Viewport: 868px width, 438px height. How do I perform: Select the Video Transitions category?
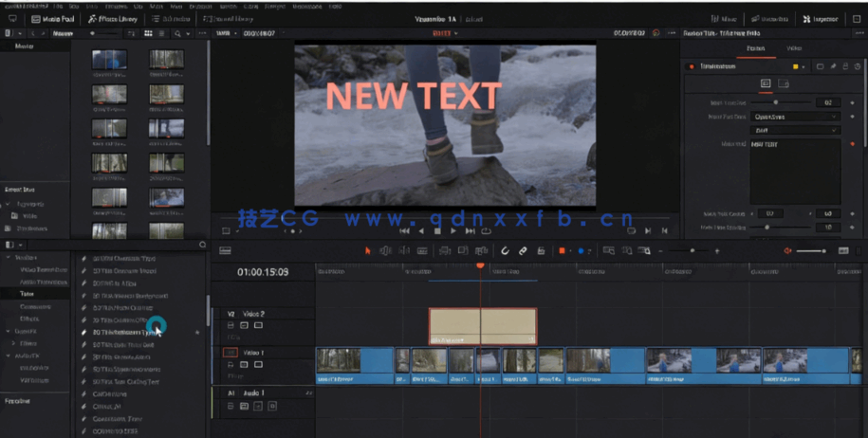(44, 270)
